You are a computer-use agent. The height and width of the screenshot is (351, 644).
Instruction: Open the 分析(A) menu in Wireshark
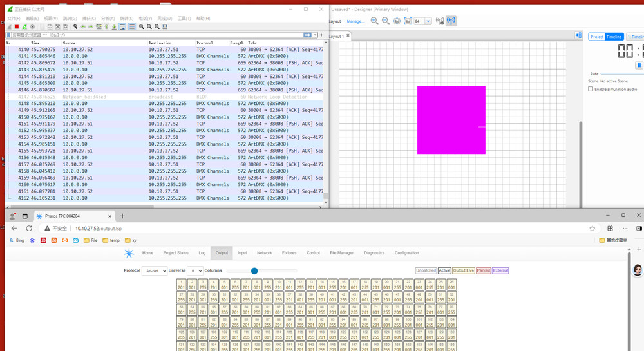(108, 19)
